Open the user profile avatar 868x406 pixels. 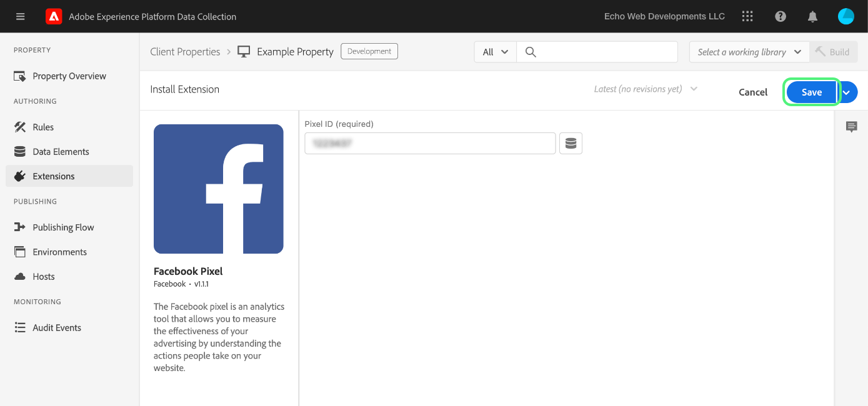pos(846,16)
